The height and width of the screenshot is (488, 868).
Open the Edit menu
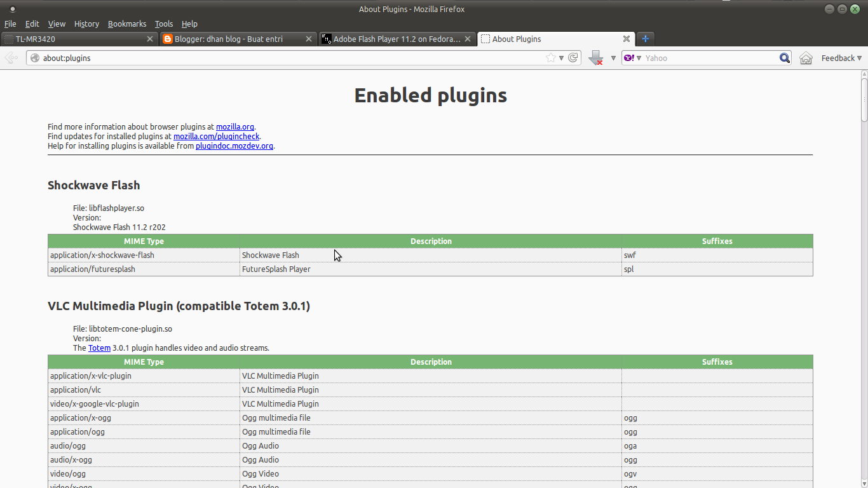click(x=32, y=24)
